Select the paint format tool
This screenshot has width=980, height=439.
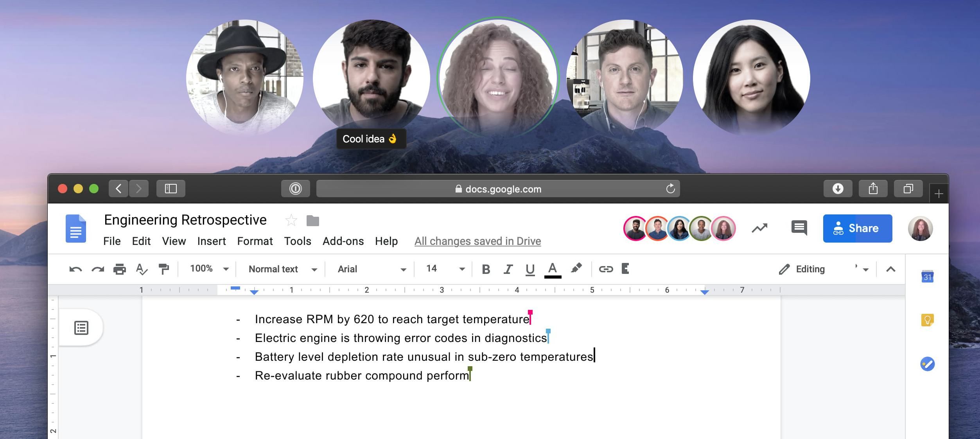164,269
